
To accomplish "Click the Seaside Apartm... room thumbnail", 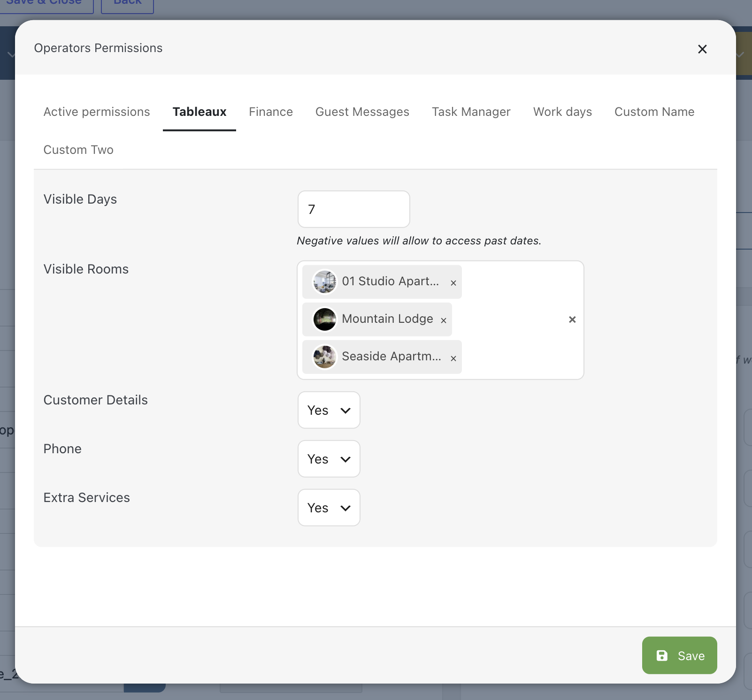I will [x=325, y=357].
